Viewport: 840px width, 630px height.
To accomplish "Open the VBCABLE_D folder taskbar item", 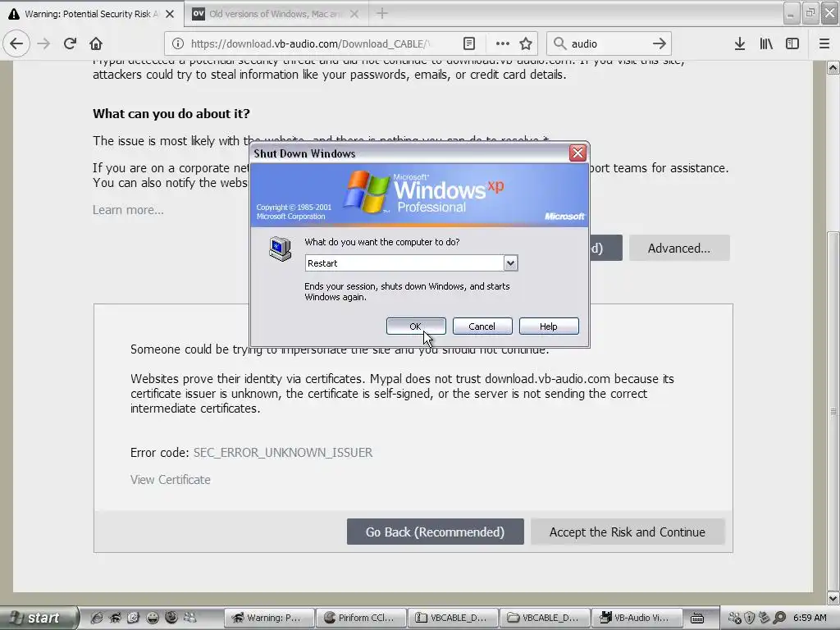I will point(545,618).
